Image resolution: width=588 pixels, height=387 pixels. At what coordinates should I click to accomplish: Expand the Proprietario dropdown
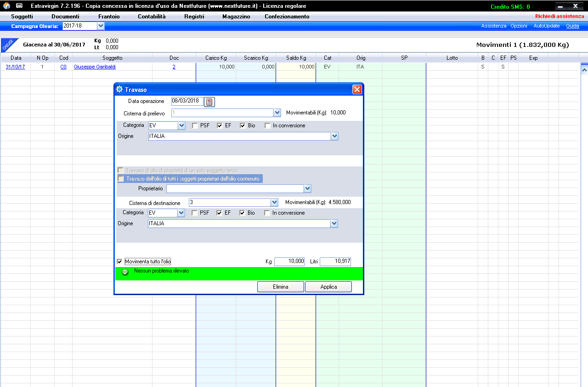[x=307, y=188]
